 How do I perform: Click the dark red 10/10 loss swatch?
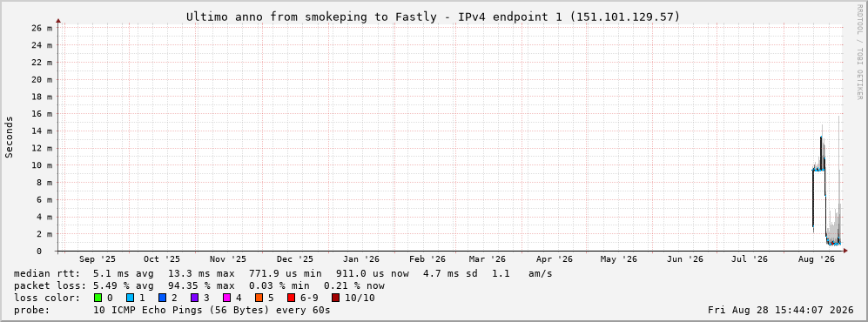(x=335, y=298)
